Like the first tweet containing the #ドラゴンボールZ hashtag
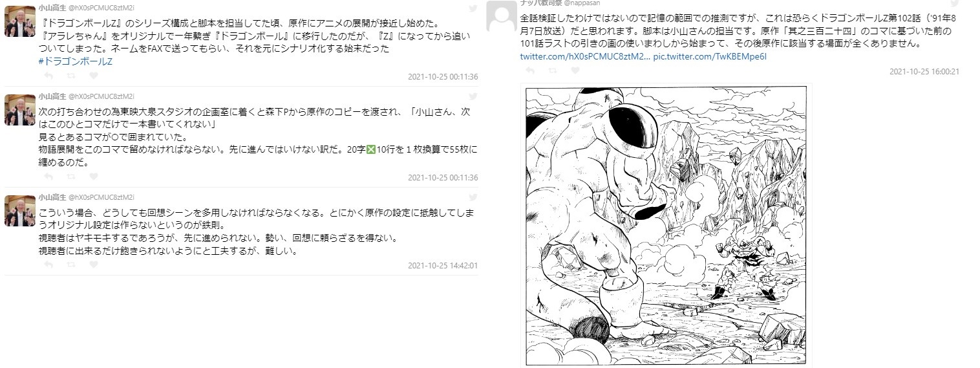980x368 pixels. (94, 76)
